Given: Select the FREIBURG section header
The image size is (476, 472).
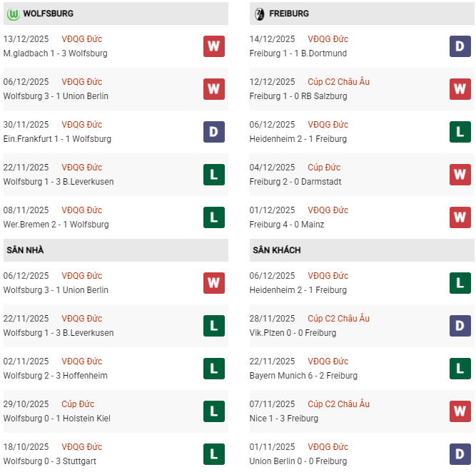Looking at the screenshot, I should pyautogui.click(x=289, y=14).
